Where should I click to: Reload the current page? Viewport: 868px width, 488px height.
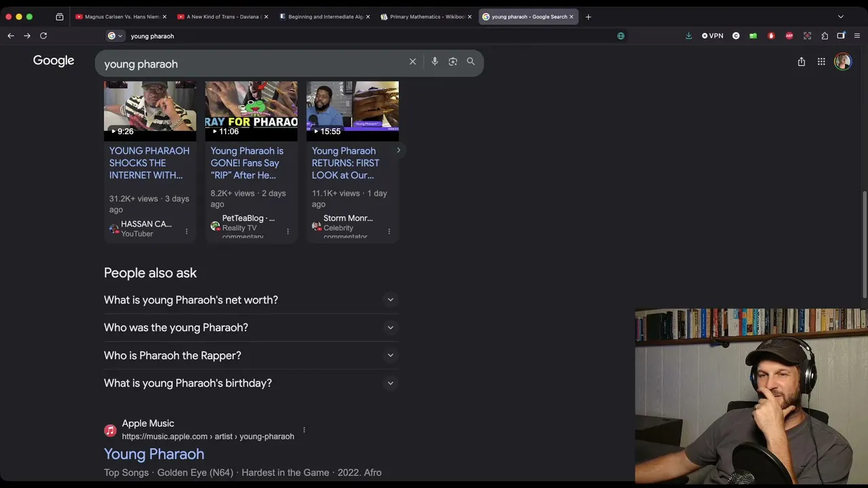click(43, 36)
